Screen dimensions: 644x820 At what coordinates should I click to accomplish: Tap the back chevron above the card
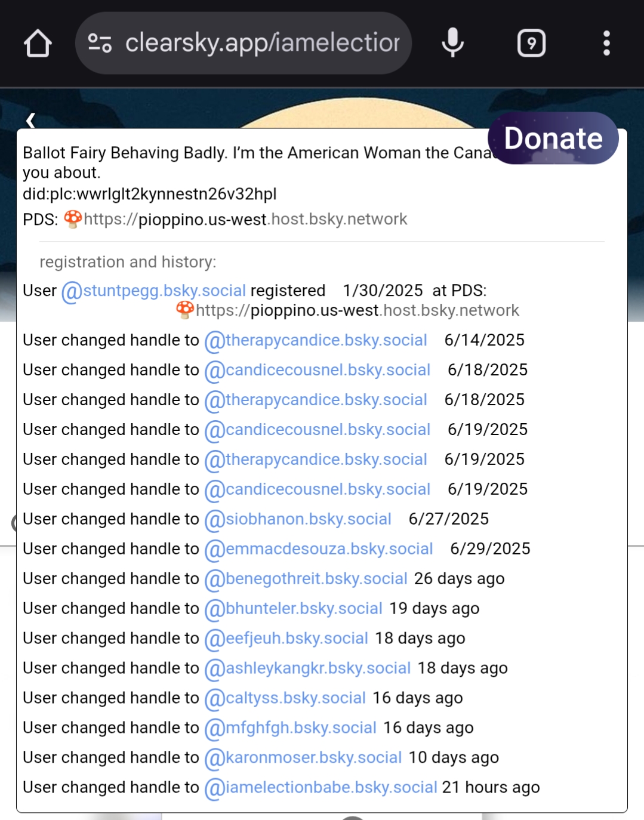(30, 120)
